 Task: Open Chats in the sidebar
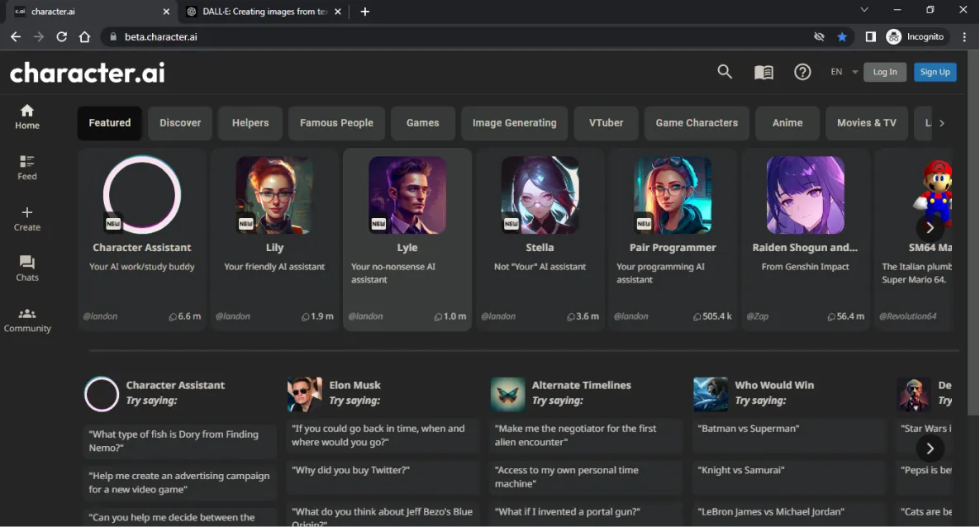click(x=27, y=268)
